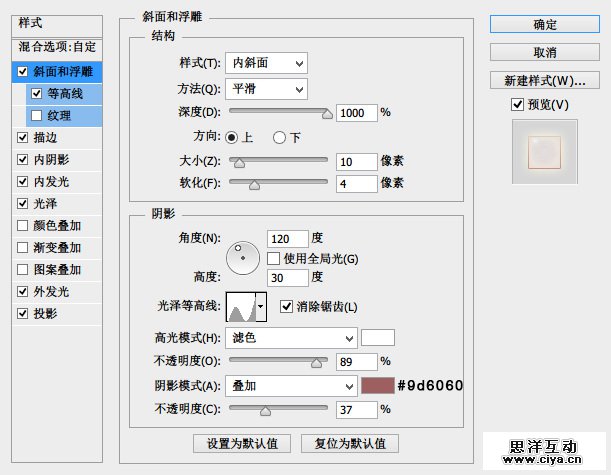
Task: Click the gloss contour curve thumbnail
Action: click(241, 306)
